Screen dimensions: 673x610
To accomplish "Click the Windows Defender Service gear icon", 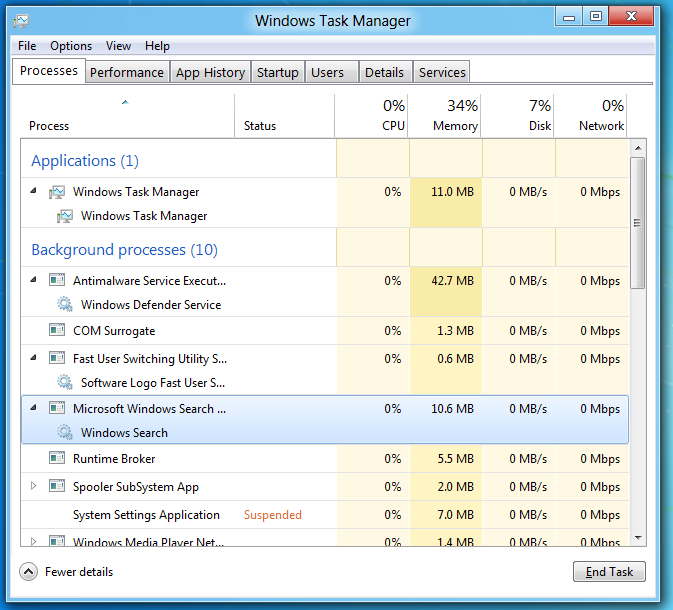I will [65, 304].
